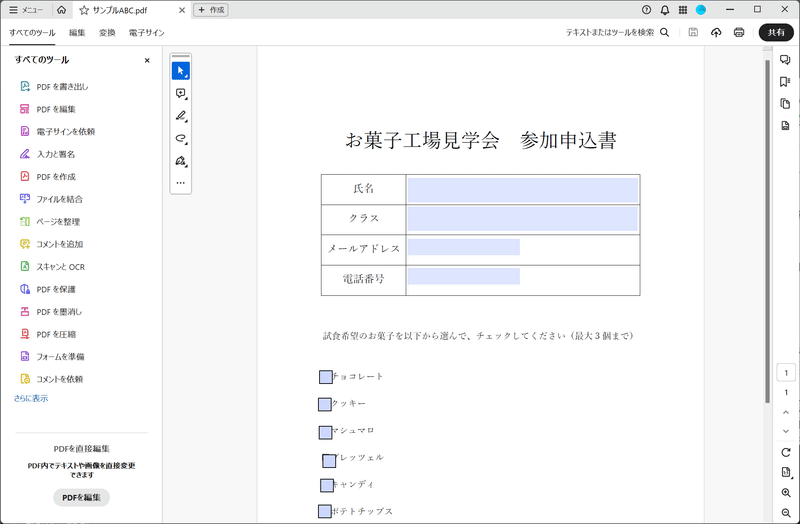The height and width of the screenshot is (524, 800).
Task: Open the bookmarks panel icon
Action: pyautogui.click(x=785, y=82)
